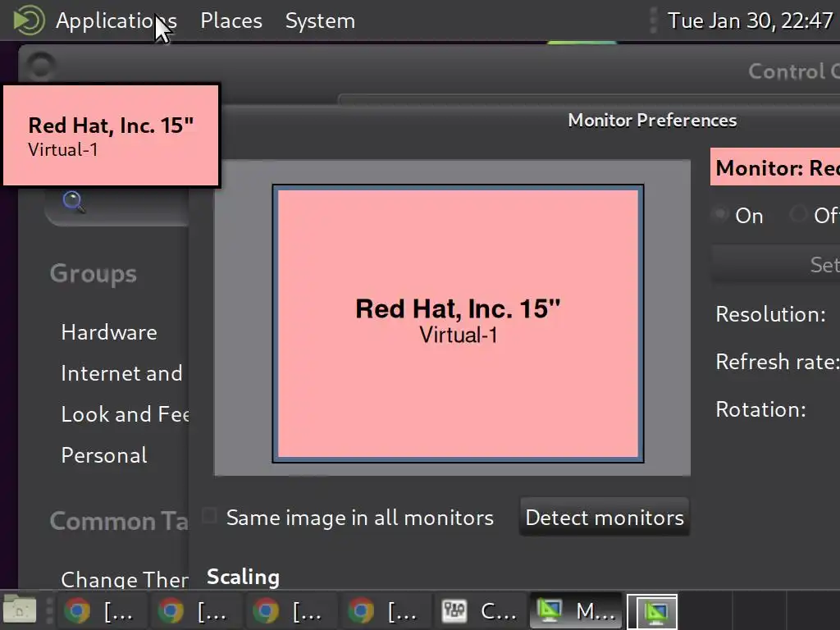Click the Set button in monitor panel

click(776, 265)
